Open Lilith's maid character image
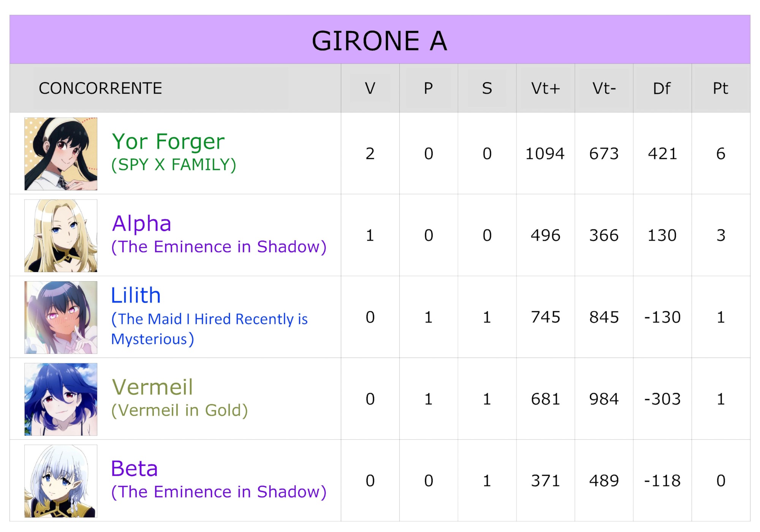 [x=61, y=317]
